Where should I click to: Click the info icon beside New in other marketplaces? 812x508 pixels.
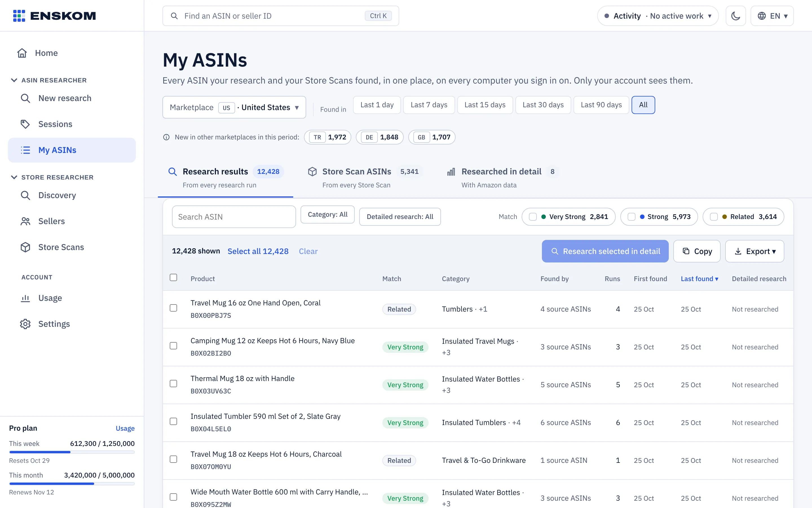[166, 137]
